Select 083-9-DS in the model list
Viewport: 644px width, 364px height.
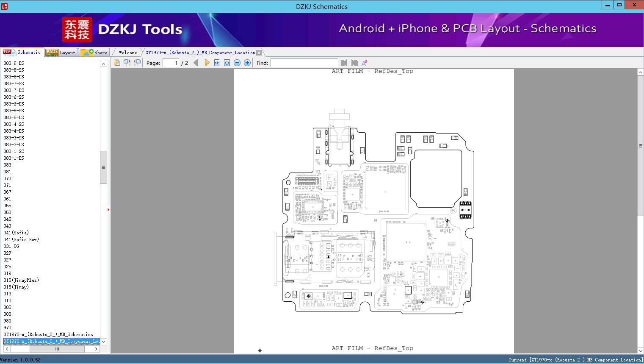(14, 63)
